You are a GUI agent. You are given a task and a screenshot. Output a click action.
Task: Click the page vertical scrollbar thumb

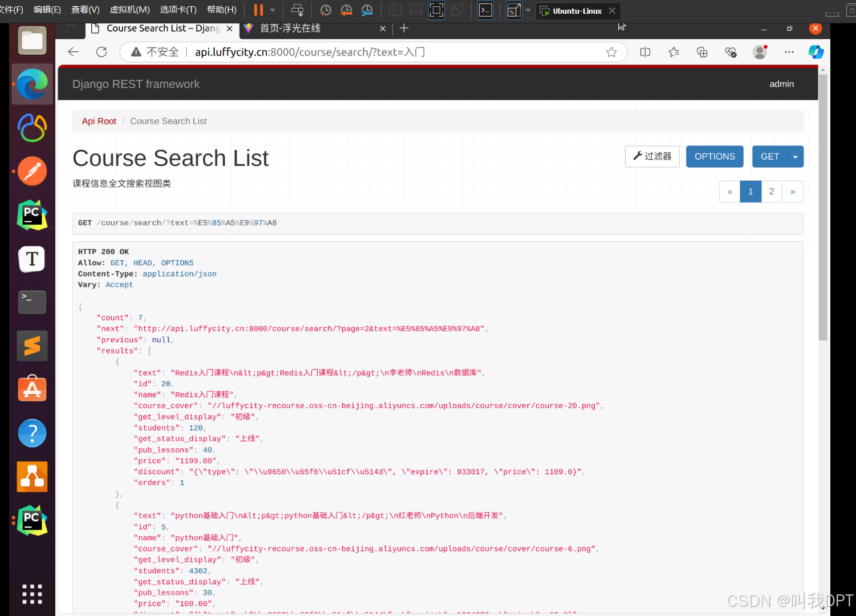click(822, 208)
